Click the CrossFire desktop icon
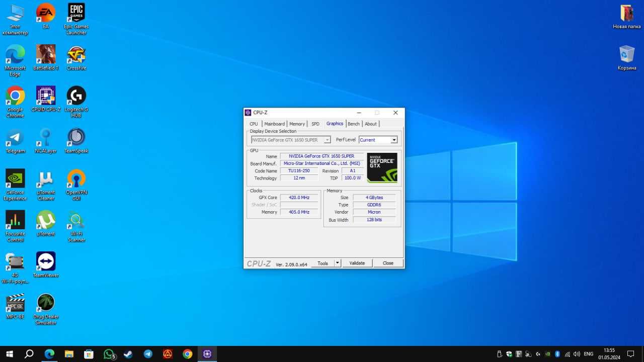644x362 pixels. [76, 58]
